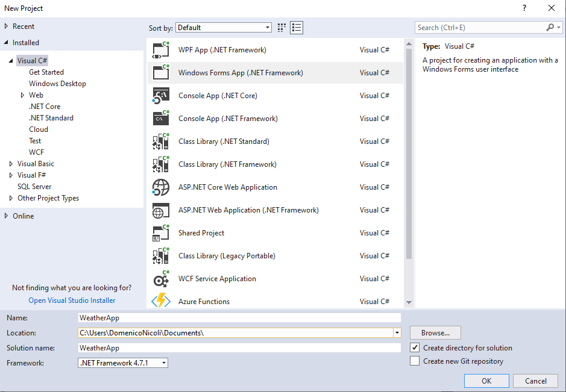The width and height of the screenshot is (566, 392).
Task: Click the scroll down arrow of template list
Action: 409,302
